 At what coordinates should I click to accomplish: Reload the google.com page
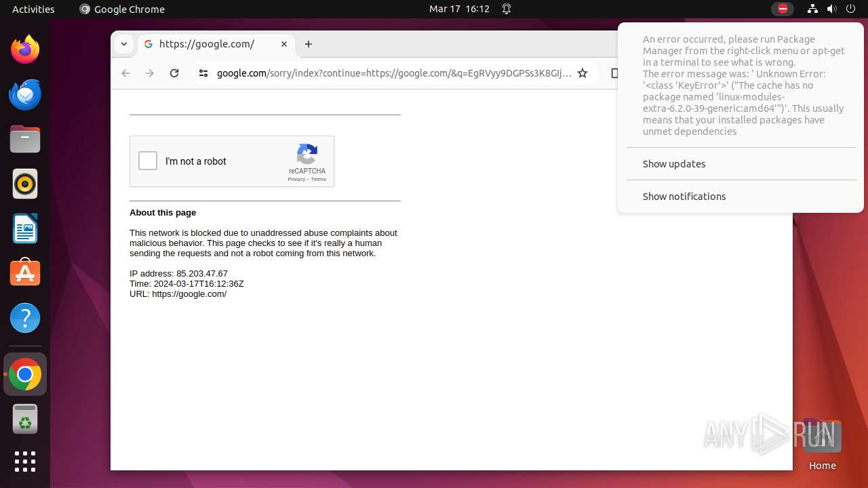click(x=174, y=73)
